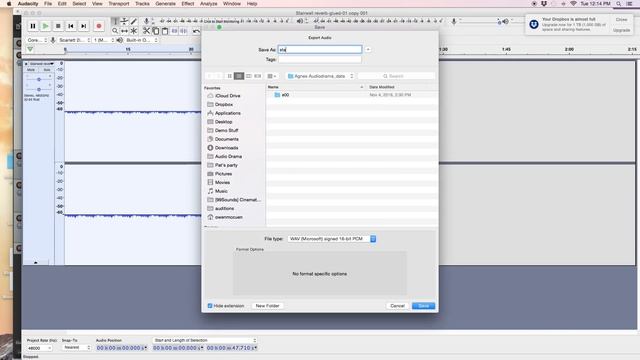640x360 pixels.
Task: Select the Time Shift tool
Action: click(124, 31)
